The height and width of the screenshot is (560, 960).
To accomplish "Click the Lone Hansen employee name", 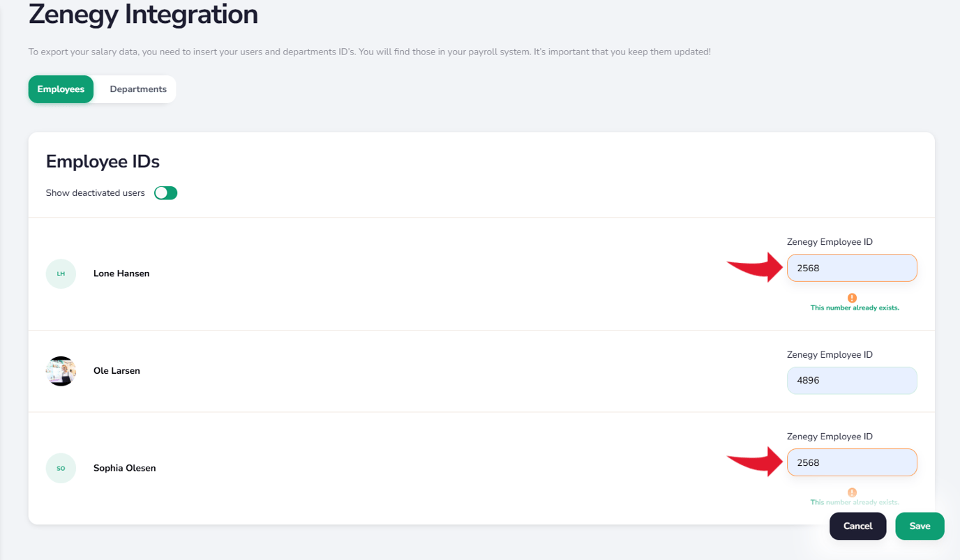I will (x=121, y=273).
